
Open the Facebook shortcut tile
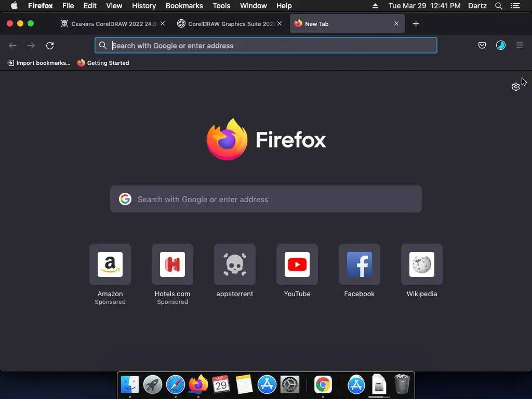(x=360, y=264)
